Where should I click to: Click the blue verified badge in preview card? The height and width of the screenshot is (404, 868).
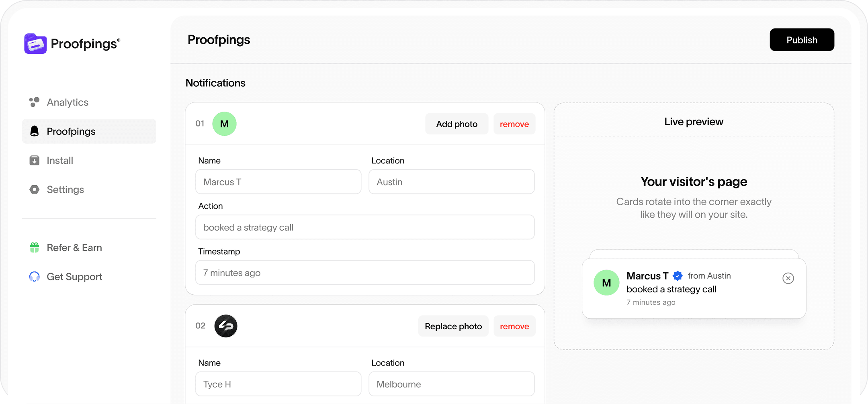pyautogui.click(x=678, y=276)
